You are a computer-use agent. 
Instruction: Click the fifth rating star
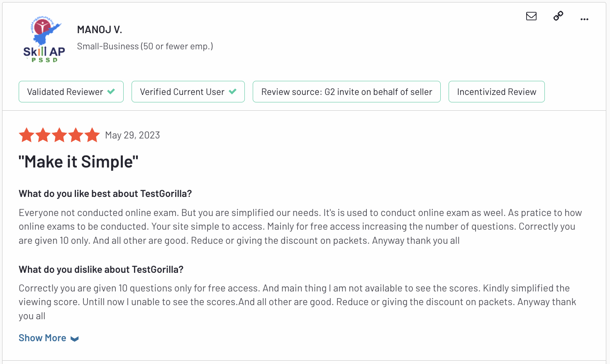(x=92, y=135)
